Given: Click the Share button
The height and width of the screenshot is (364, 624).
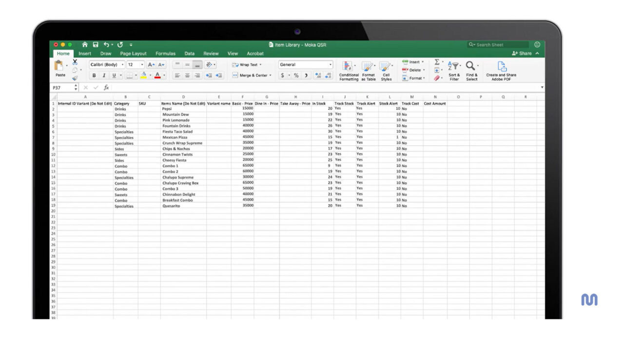Looking at the screenshot, I should (522, 54).
